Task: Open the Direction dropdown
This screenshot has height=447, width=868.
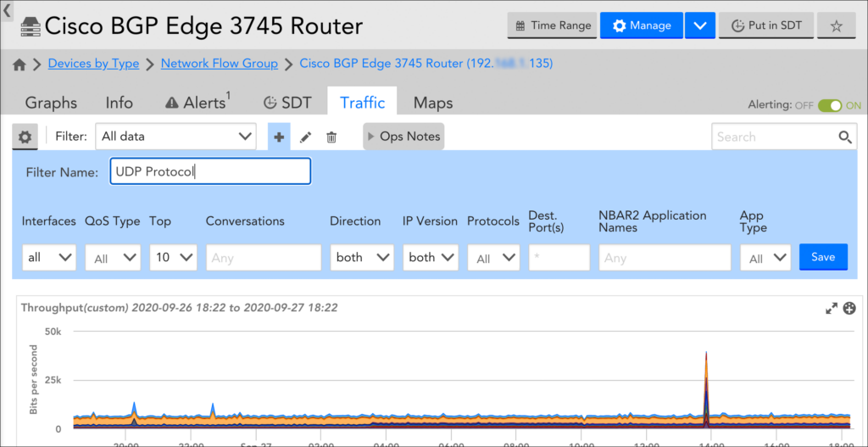Action: click(x=362, y=258)
